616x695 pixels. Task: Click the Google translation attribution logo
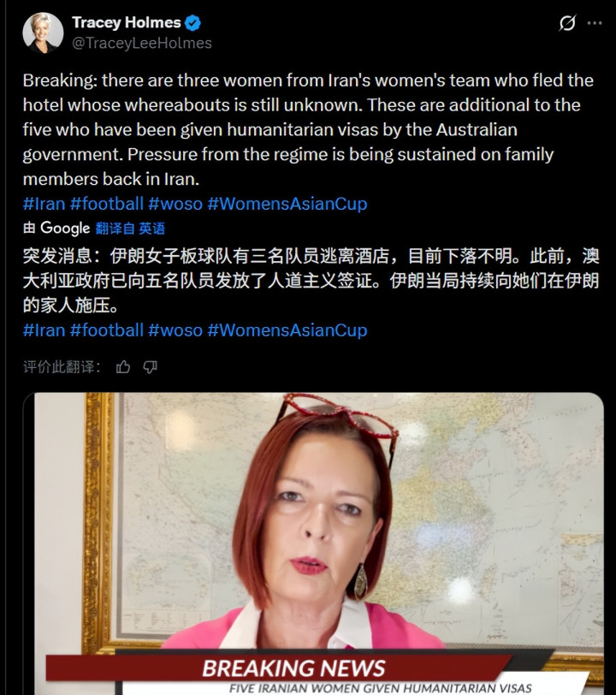(x=65, y=229)
